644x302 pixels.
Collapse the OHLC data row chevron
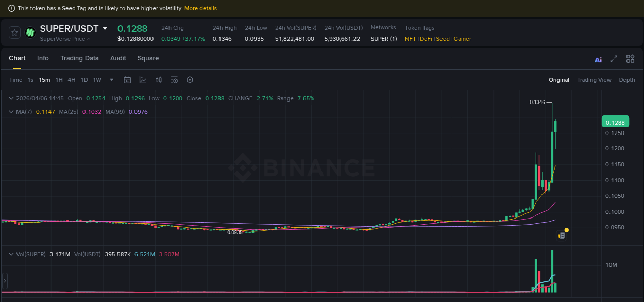[11, 98]
